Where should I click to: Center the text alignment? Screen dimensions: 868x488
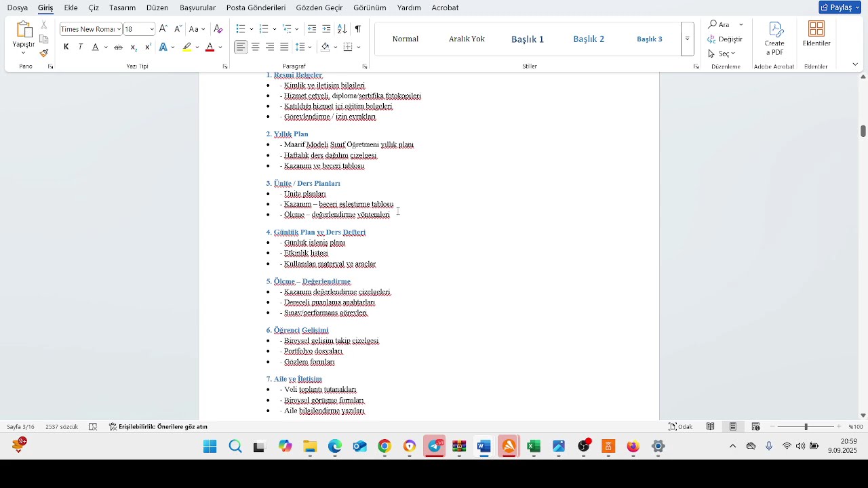[256, 47]
